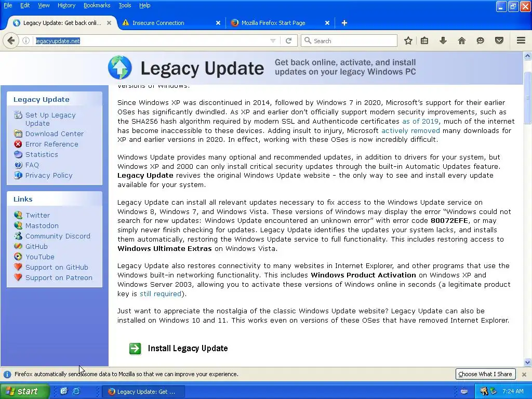Click the Community Discord people icon
Viewport: 532px width, 399px height.
[18, 236]
